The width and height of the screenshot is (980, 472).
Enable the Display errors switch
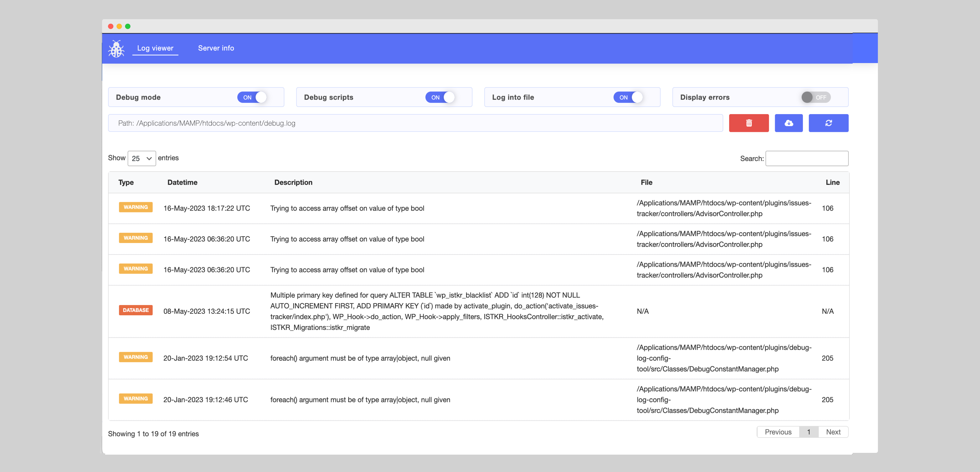816,98
